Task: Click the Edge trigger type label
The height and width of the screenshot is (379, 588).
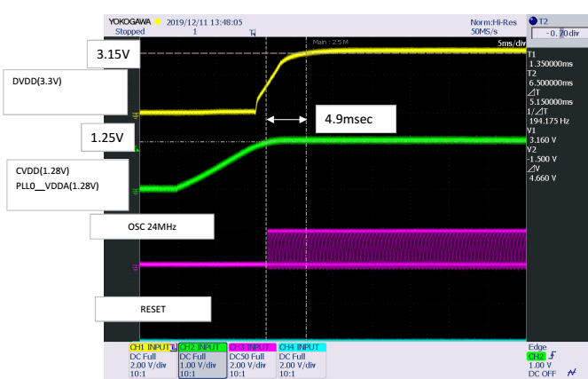Action: point(537,347)
